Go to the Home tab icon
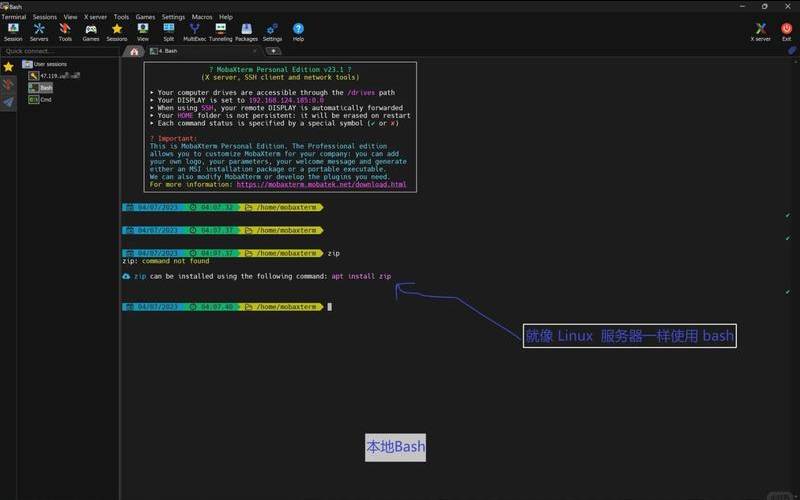The image size is (800, 500). tap(134, 52)
